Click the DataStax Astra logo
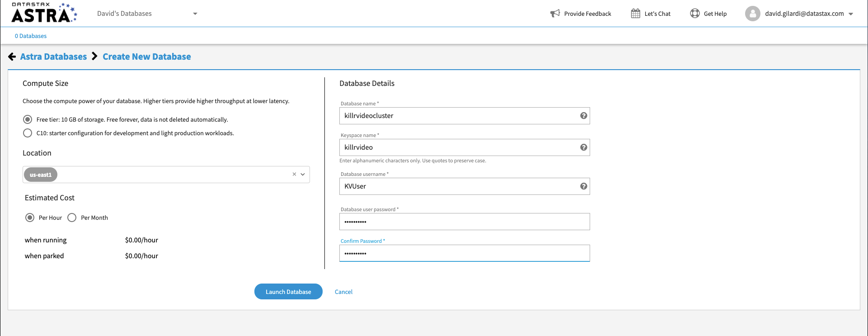The width and height of the screenshot is (868, 336). tap(44, 13)
